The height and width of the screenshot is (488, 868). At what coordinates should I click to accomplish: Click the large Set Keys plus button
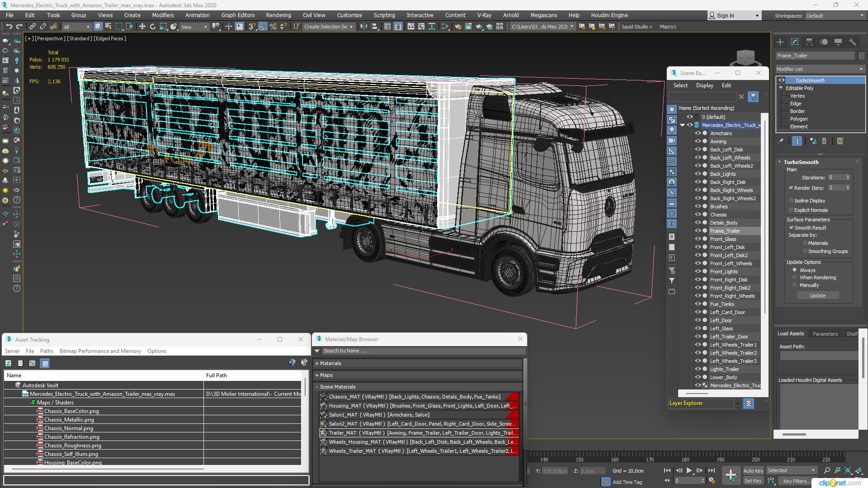tap(731, 474)
